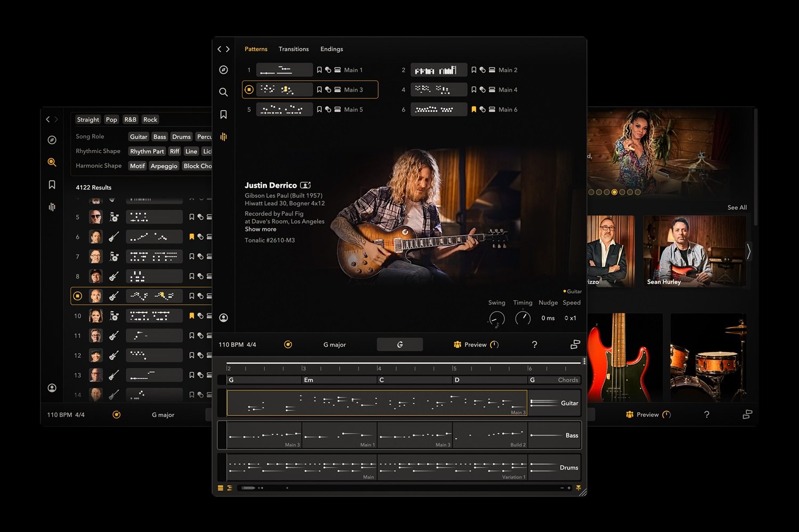Adjust the Swing knob

tap(496, 318)
